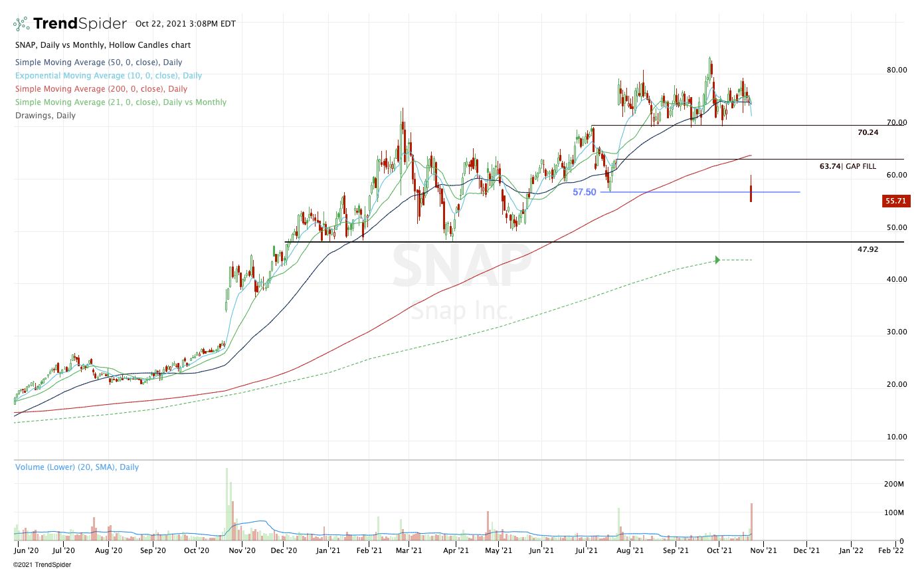924x571 pixels.
Task: Click the Sep '20 date axis label
Action: [x=153, y=550]
